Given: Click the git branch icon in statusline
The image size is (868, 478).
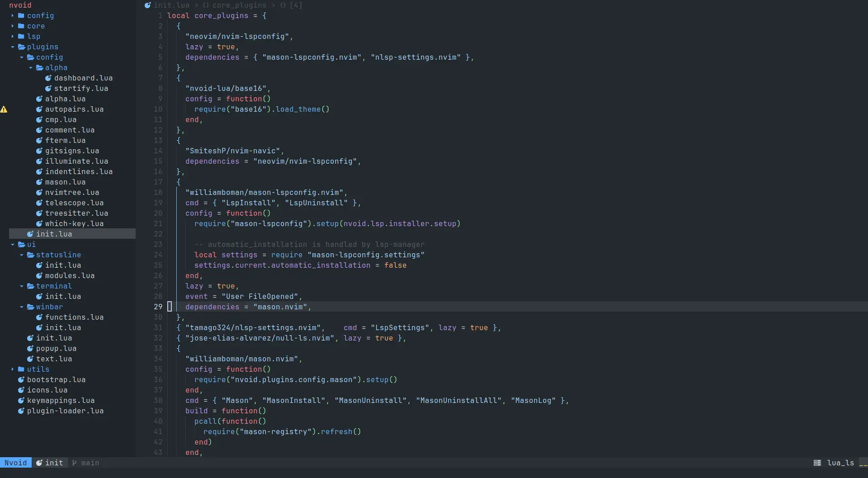Looking at the screenshot, I should (x=75, y=463).
